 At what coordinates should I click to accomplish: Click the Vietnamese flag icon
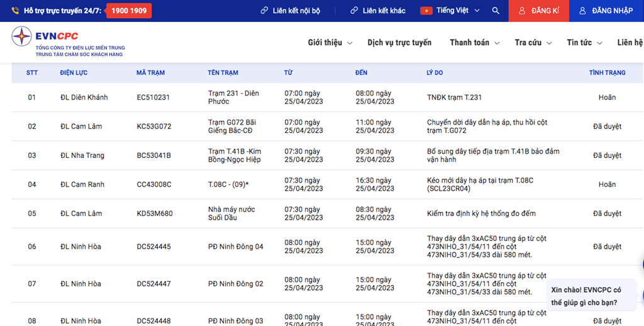pos(426,11)
